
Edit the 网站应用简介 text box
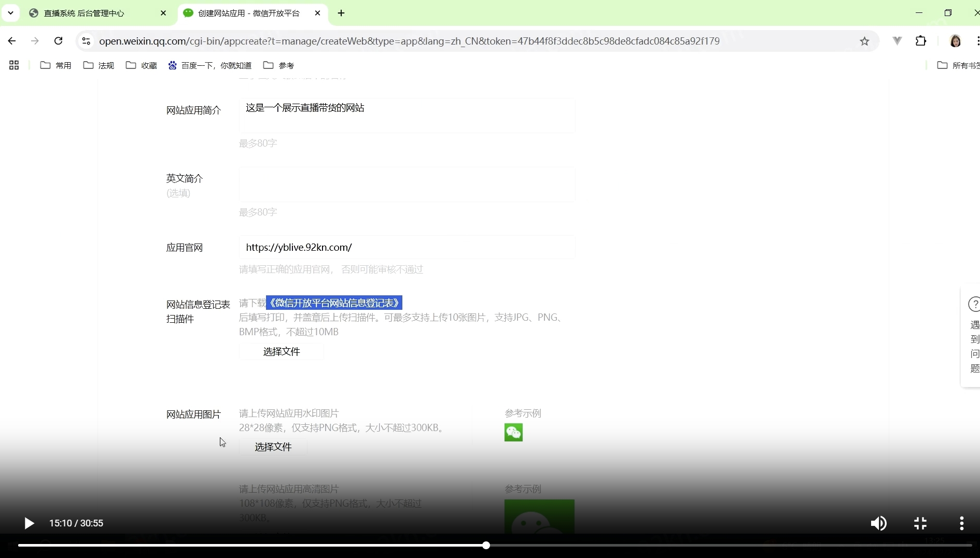407,116
